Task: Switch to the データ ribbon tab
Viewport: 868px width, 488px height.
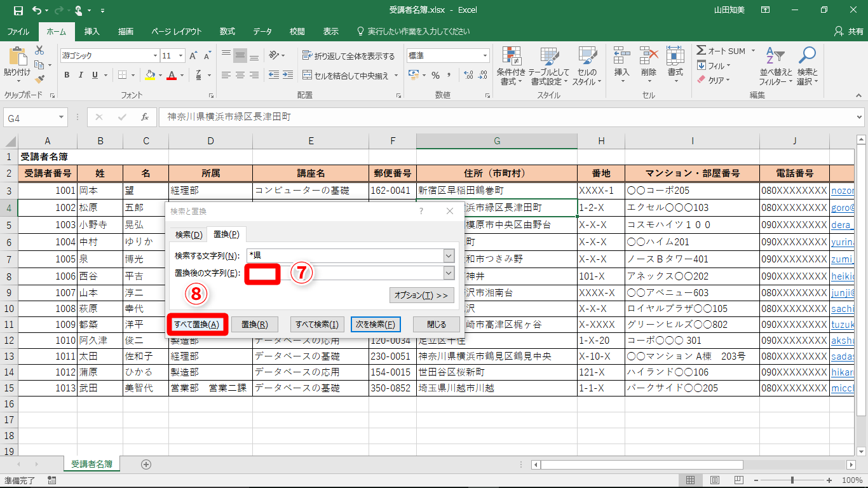Action: pyautogui.click(x=262, y=31)
